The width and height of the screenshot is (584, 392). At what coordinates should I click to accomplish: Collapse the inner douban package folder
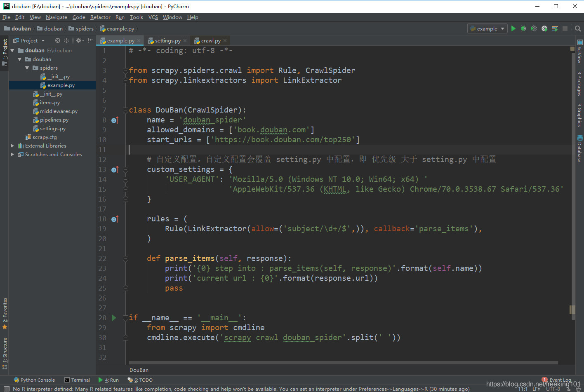tap(20, 59)
